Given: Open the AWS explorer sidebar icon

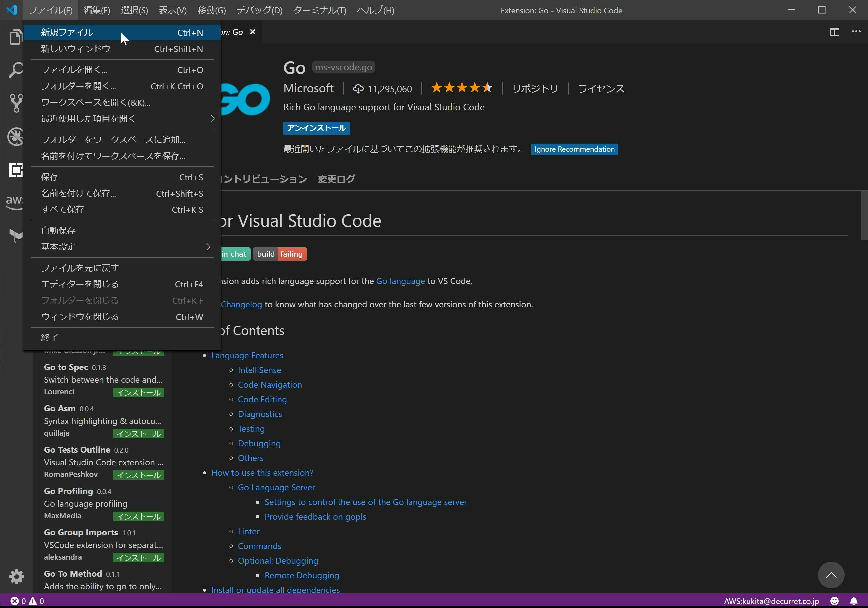Looking at the screenshot, I should click(x=15, y=201).
